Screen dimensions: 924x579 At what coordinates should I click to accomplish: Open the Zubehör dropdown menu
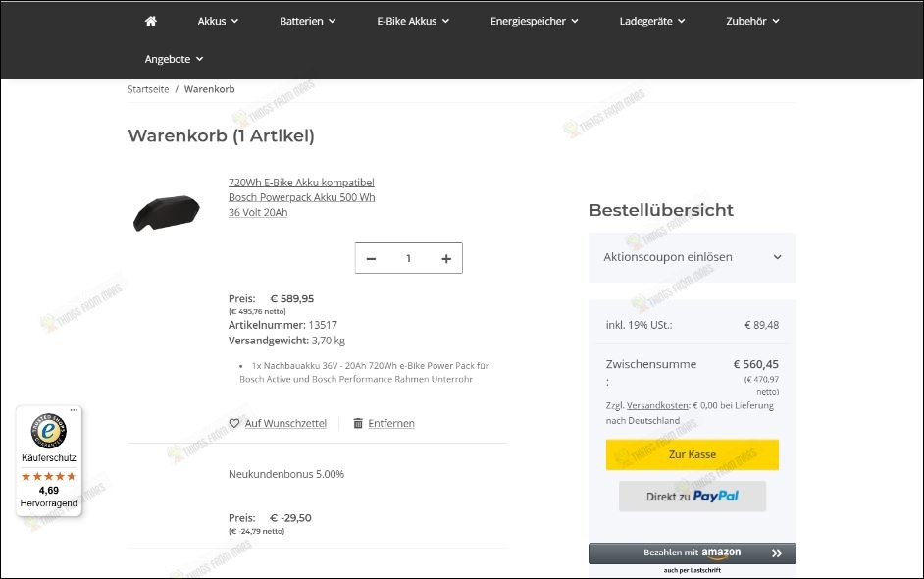pyautogui.click(x=751, y=20)
